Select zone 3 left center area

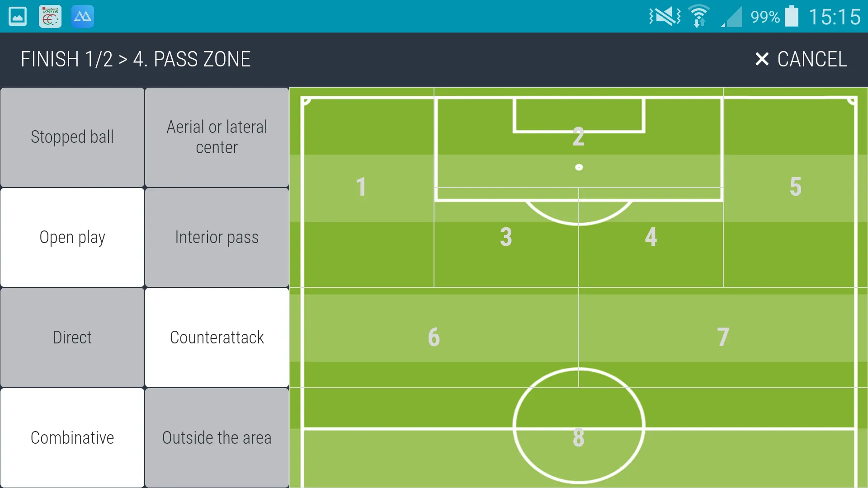505,237
